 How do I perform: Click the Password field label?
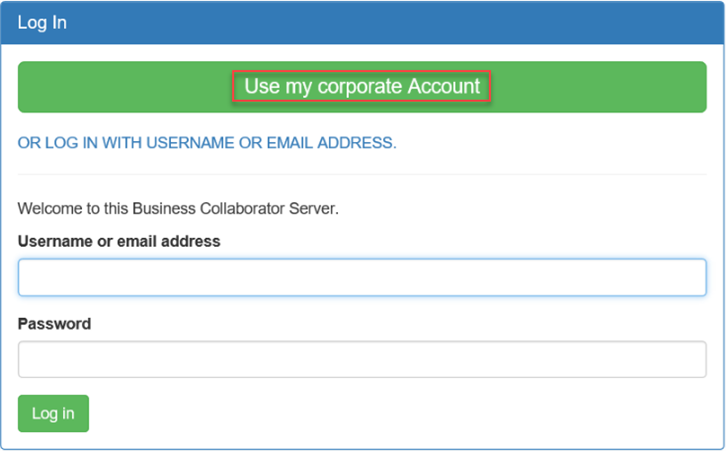[x=54, y=324]
